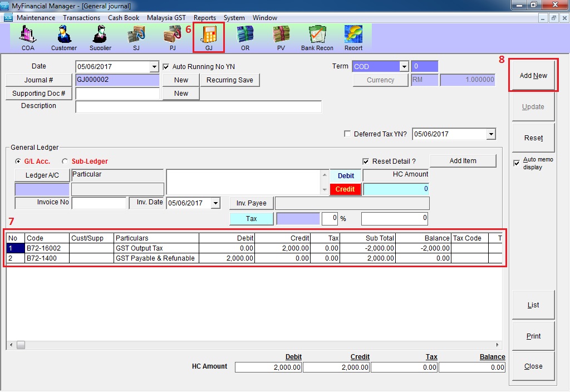Toggle the Auto Running No YN checkbox

[x=166, y=67]
